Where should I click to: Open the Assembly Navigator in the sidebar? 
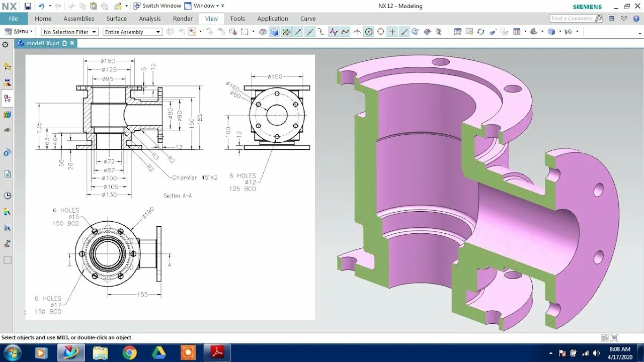point(7,66)
